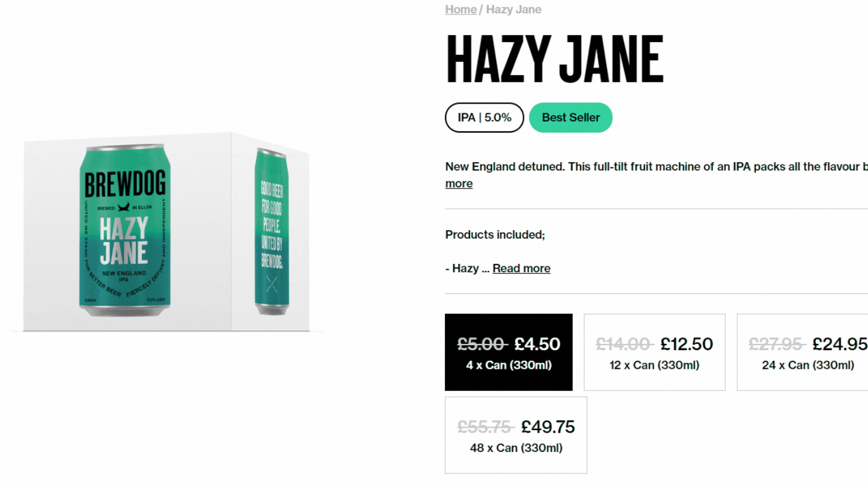Choose the 12 x Can pack option
The image size is (868, 488).
coord(654,352)
